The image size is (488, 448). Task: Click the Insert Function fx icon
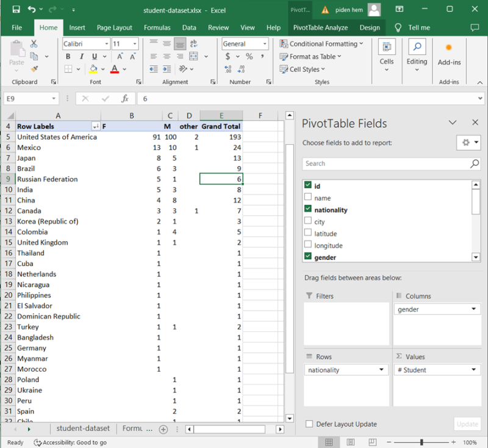(x=124, y=98)
